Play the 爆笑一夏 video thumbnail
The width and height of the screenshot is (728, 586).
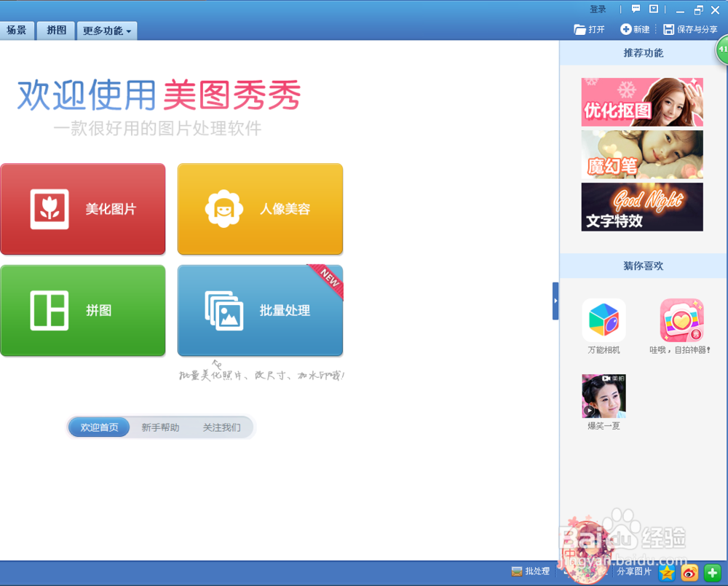(x=604, y=396)
